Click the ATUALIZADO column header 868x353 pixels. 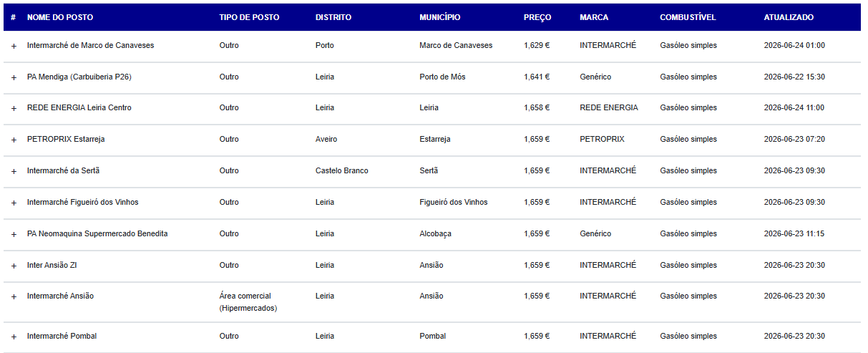[789, 17]
